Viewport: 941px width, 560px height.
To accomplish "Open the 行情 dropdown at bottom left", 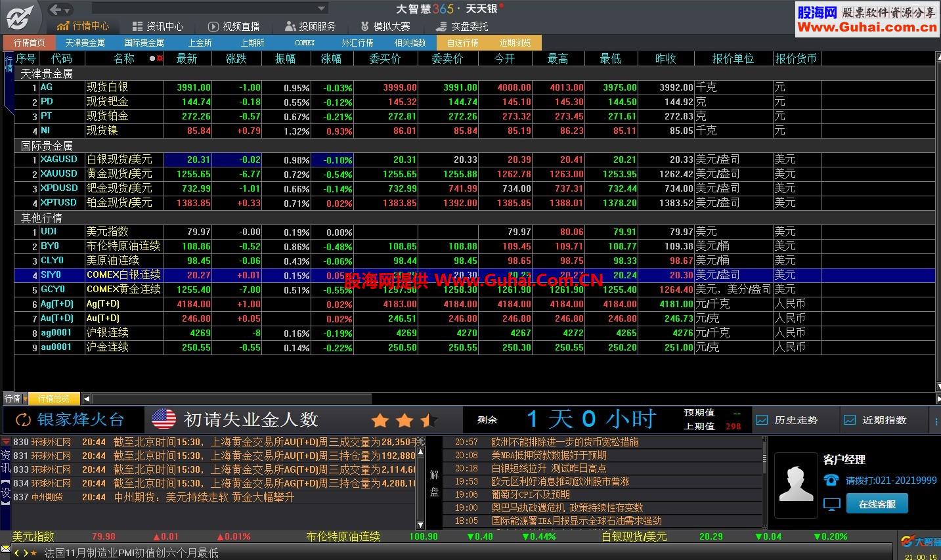I will (25, 398).
